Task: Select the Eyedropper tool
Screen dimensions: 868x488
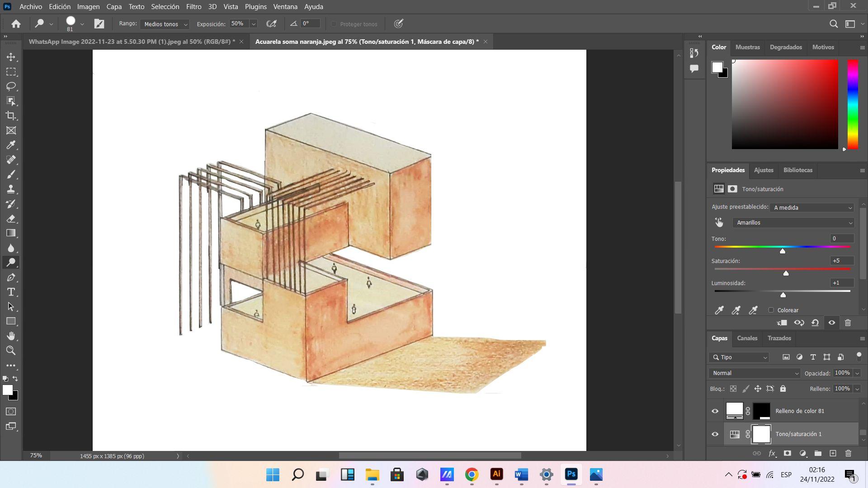Action: (11, 145)
